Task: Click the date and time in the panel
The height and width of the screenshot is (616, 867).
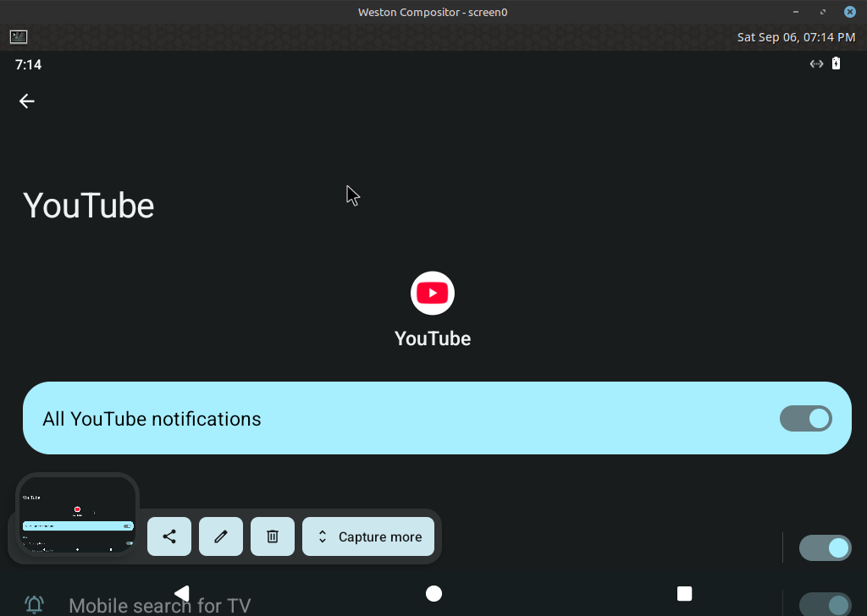Action: tap(796, 37)
